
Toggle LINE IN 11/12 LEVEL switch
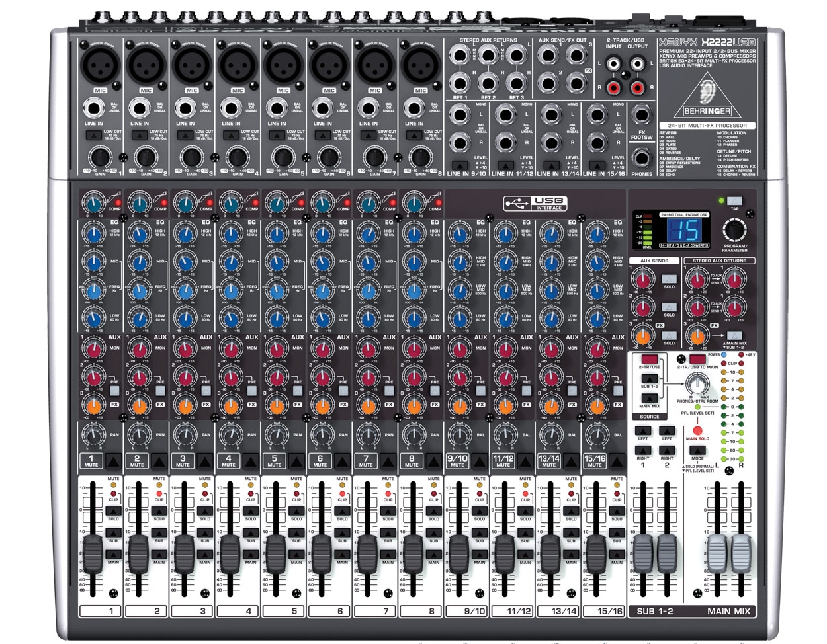click(x=505, y=165)
